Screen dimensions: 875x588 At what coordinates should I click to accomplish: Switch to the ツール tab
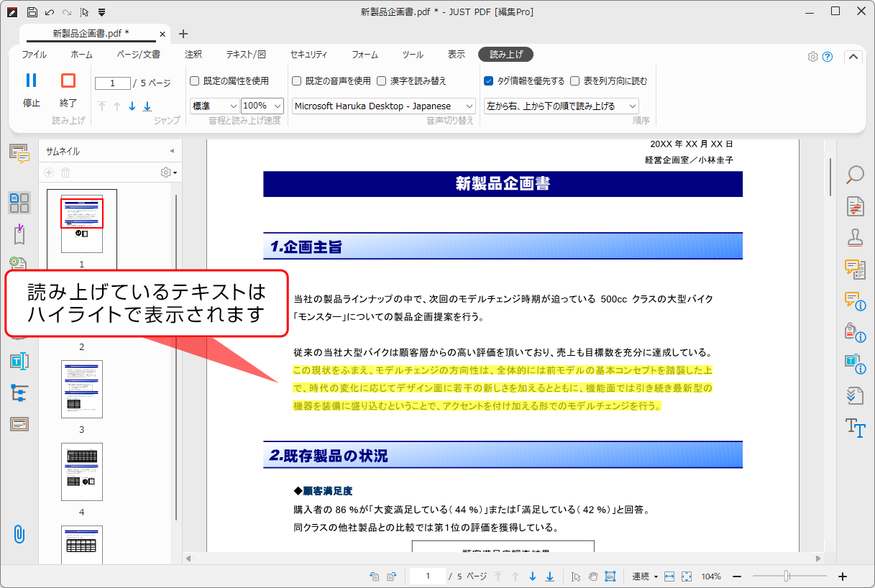coord(413,55)
